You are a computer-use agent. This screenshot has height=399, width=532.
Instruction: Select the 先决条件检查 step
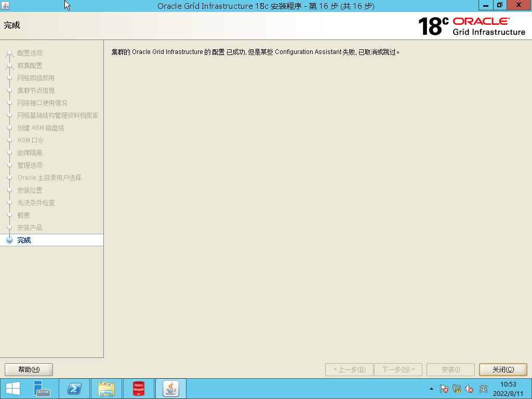click(x=36, y=203)
